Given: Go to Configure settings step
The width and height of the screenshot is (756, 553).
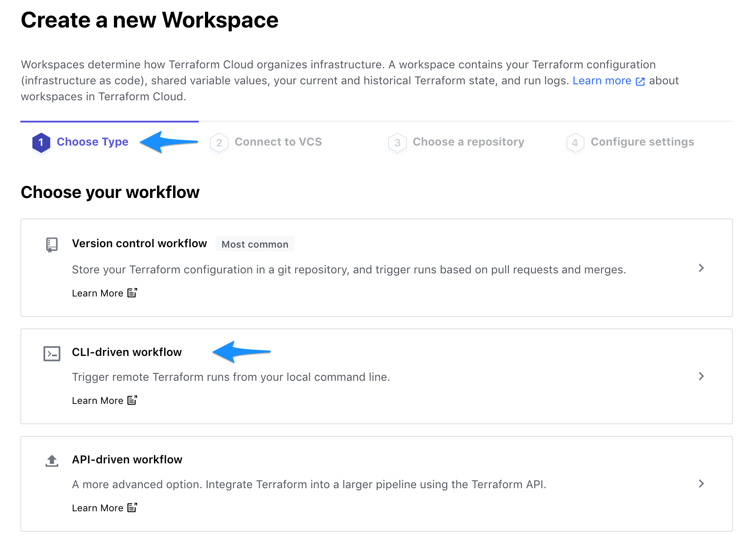Looking at the screenshot, I should point(642,142).
